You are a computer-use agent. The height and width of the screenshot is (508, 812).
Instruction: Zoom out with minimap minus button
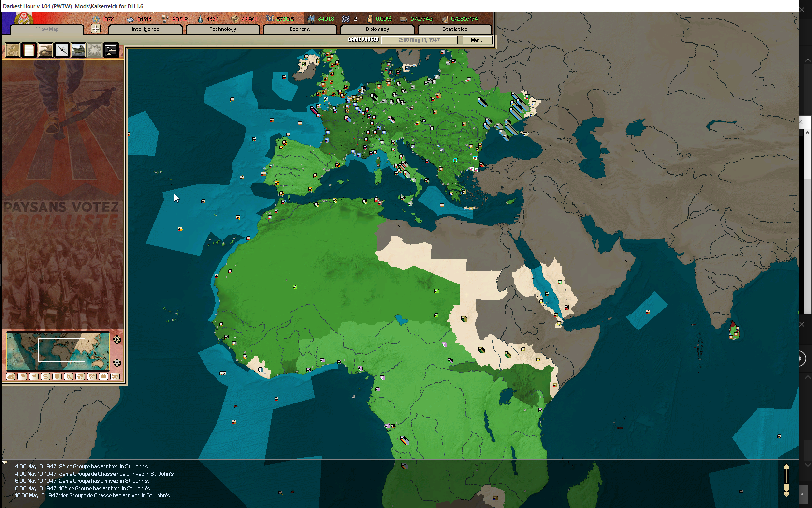click(x=117, y=362)
